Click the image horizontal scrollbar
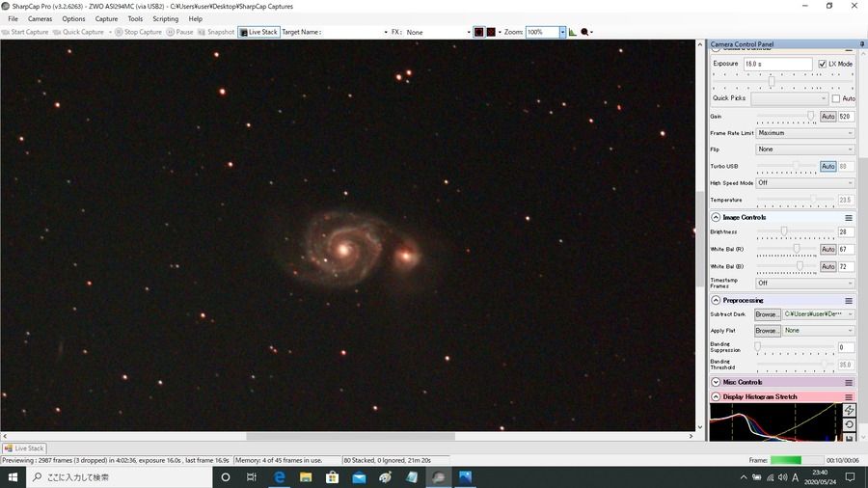Screen dimensions: 868x488 tap(350, 436)
